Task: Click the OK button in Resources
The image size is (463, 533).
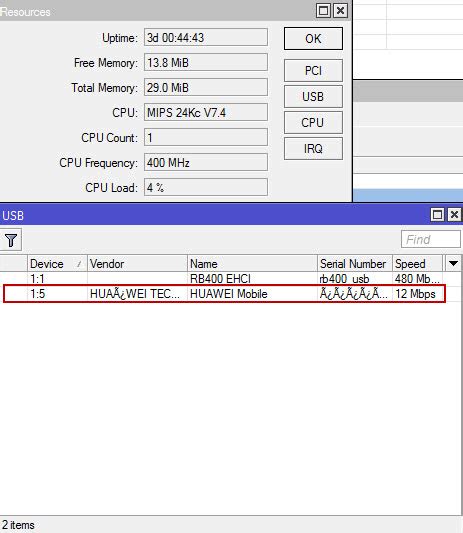Action: (313, 39)
